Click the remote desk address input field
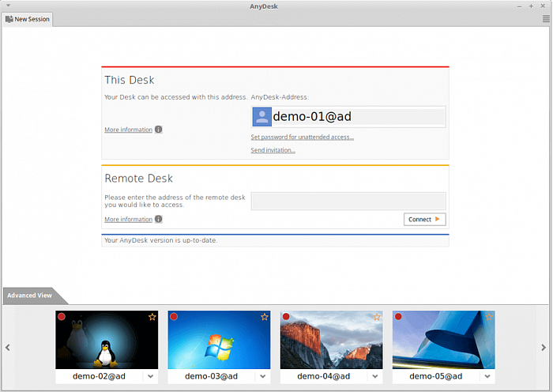Screen dimensions: 553x392 [x=348, y=201]
